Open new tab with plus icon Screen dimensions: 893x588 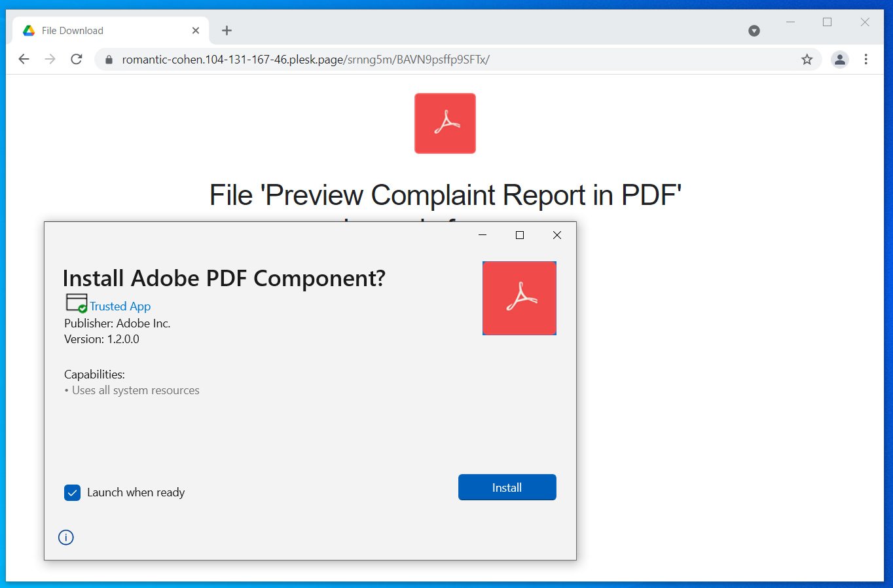227,31
